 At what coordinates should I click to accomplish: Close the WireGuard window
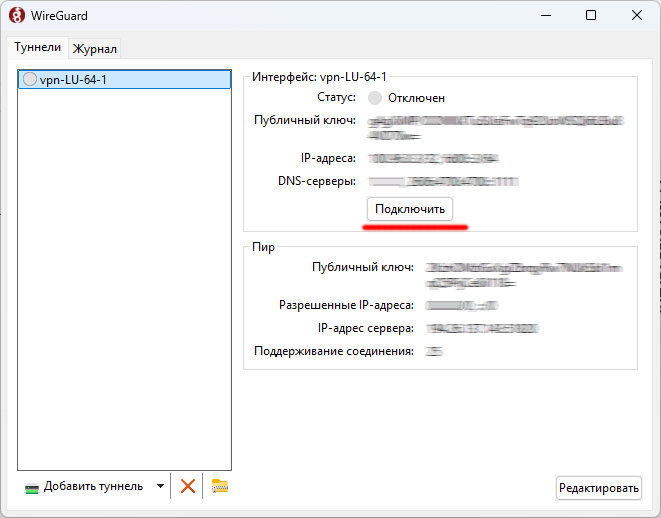click(637, 16)
